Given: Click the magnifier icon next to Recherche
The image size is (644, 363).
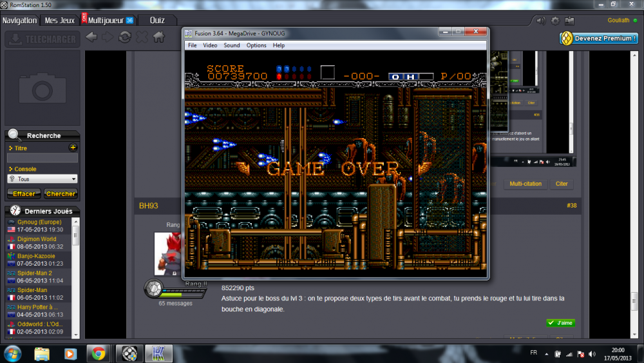Looking at the screenshot, I should click(14, 134).
